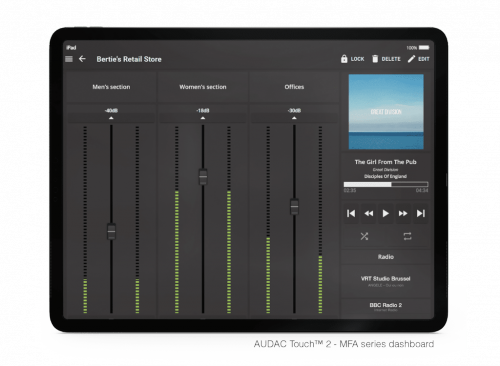Screen dimensions: 500x366
Task: Click the Edit pencil icon
Action: pyautogui.click(x=411, y=59)
